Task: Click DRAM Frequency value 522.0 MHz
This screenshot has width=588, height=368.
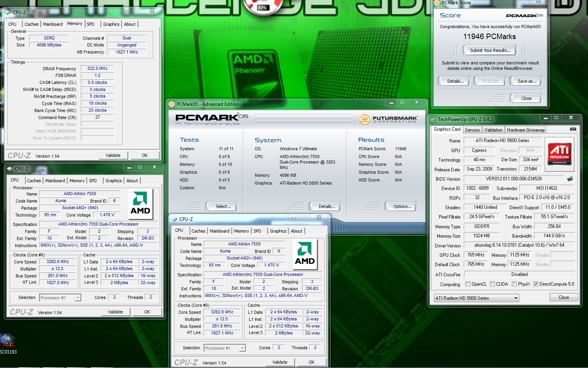Action: pyautogui.click(x=97, y=68)
